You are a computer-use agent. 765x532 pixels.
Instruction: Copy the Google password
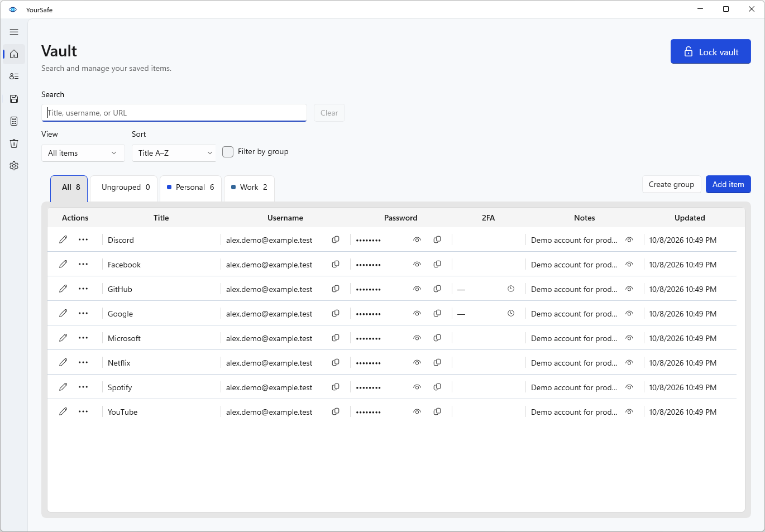(437, 313)
